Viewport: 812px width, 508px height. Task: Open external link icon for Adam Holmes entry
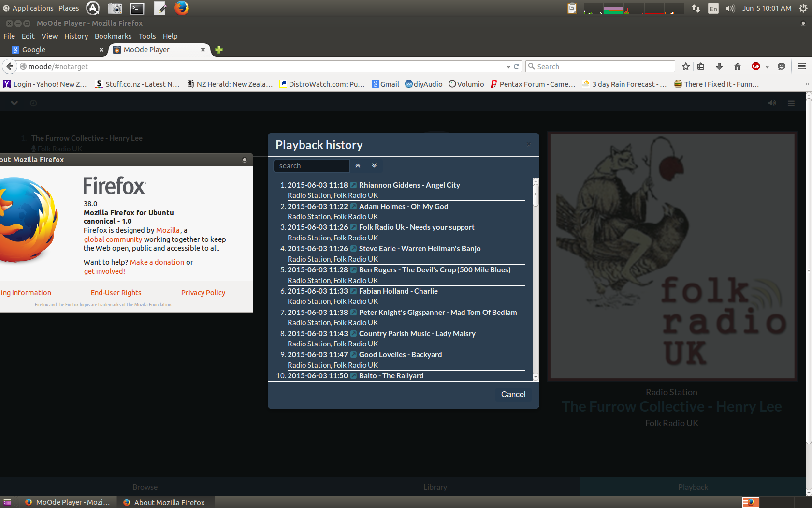point(353,207)
